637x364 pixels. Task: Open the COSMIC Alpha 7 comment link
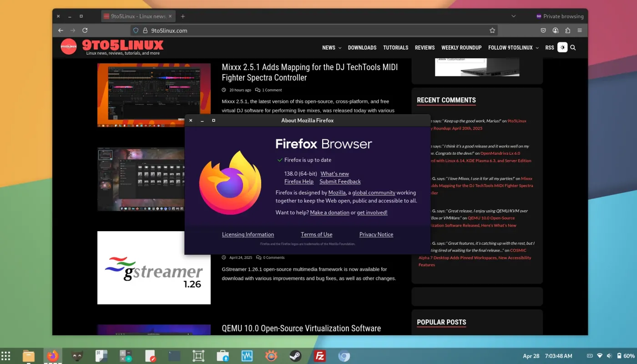[475, 258]
